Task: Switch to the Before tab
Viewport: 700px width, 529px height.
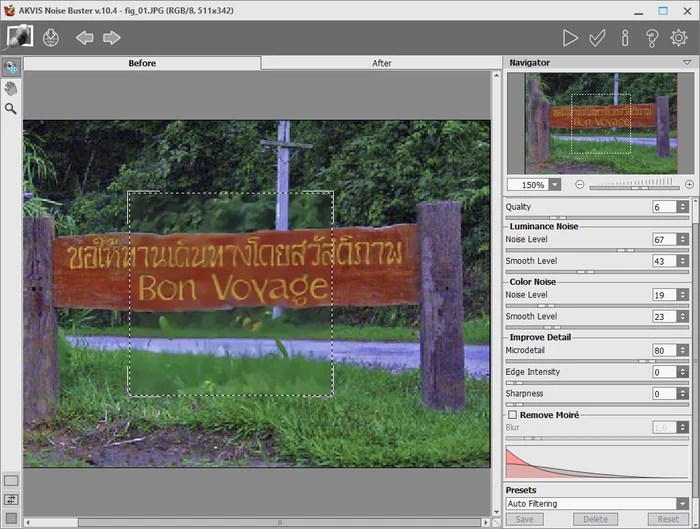Action: (142, 63)
